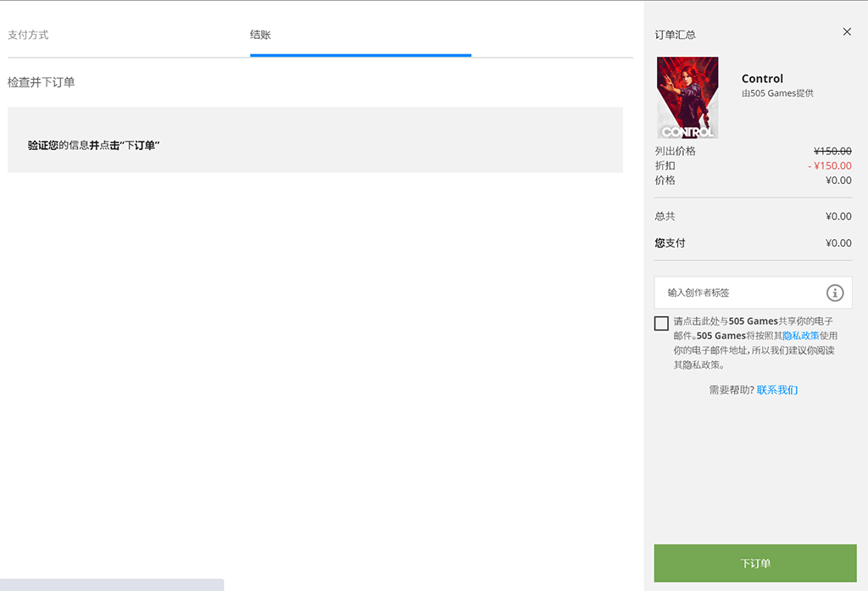Focus the 输入创作者标签 input field
This screenshot has width=868, height=591.
(x=737, y=293)
